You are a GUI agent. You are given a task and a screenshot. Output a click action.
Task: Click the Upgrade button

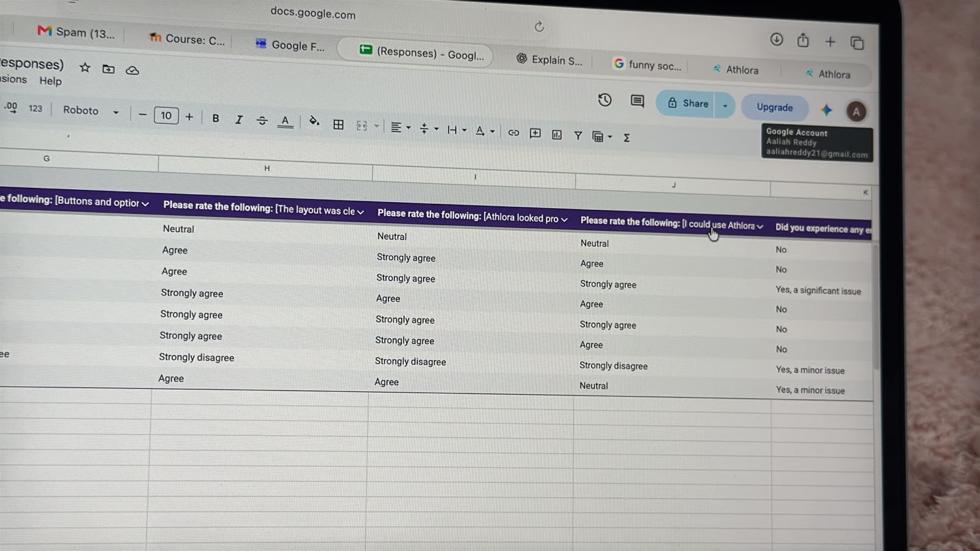tap(774, 107)
